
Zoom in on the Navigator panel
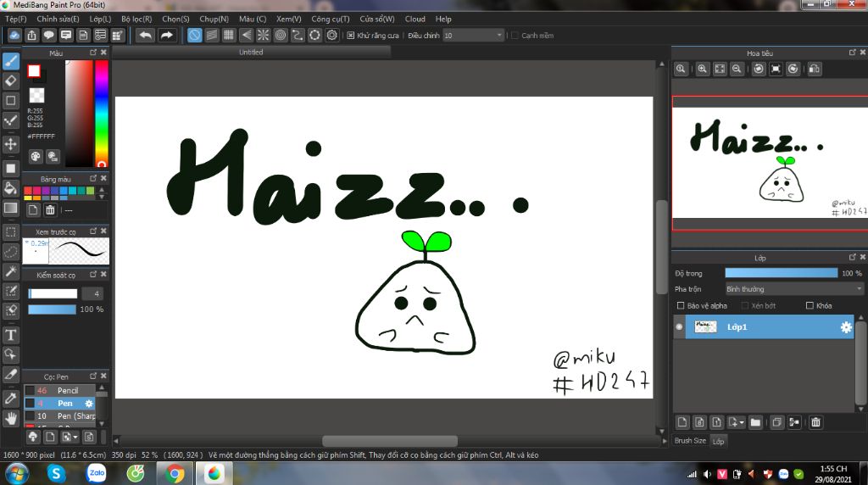pyautogui.click(x=702, y=70)
